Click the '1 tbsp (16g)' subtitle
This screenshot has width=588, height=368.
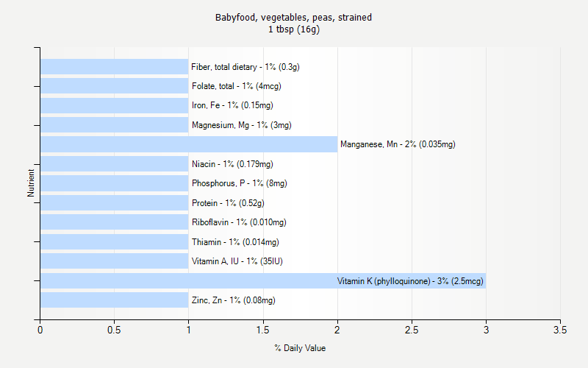click(294, 29)
